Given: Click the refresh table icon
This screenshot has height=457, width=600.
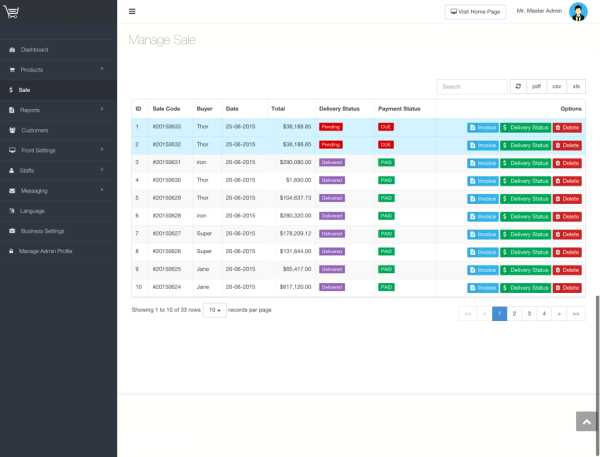Looking at the screenshot, I should (518, 87).
